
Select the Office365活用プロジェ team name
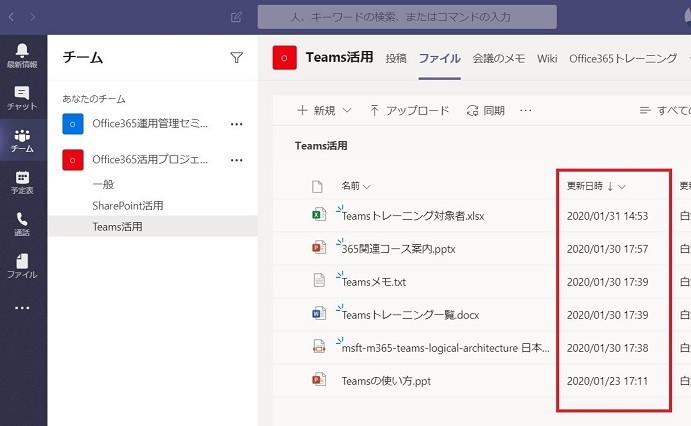pos(150,159)
